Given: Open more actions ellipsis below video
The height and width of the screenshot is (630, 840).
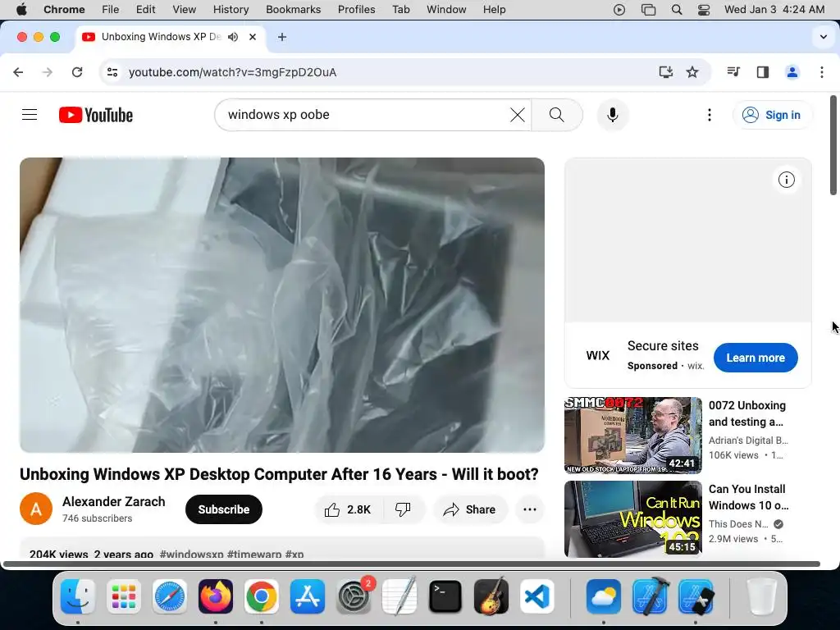Looking at the screenshot, I should [530, 509].
